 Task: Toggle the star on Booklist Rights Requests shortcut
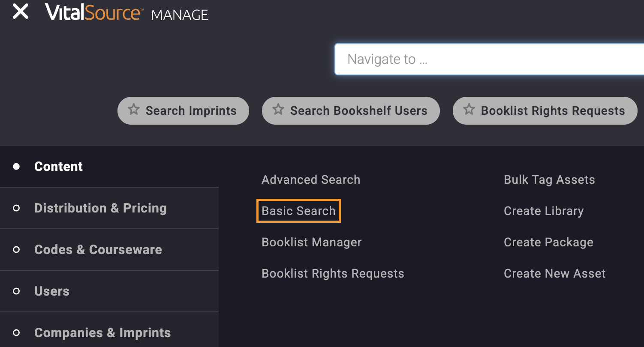(468, 111)
